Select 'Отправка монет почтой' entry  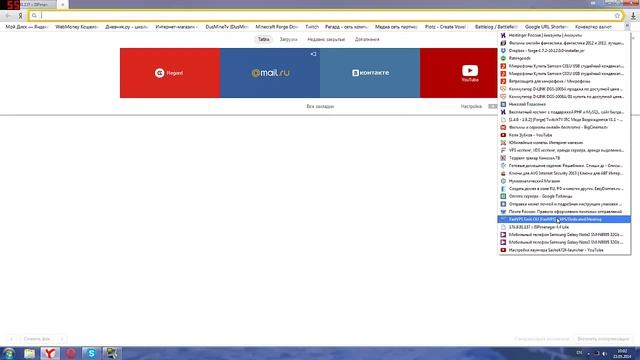tap(564, 204)
